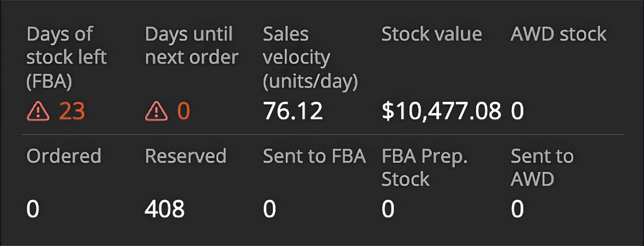This screenshot has height=246, width=644.
Task: Click the 'Stock value' heading
Action: [431, 34]
